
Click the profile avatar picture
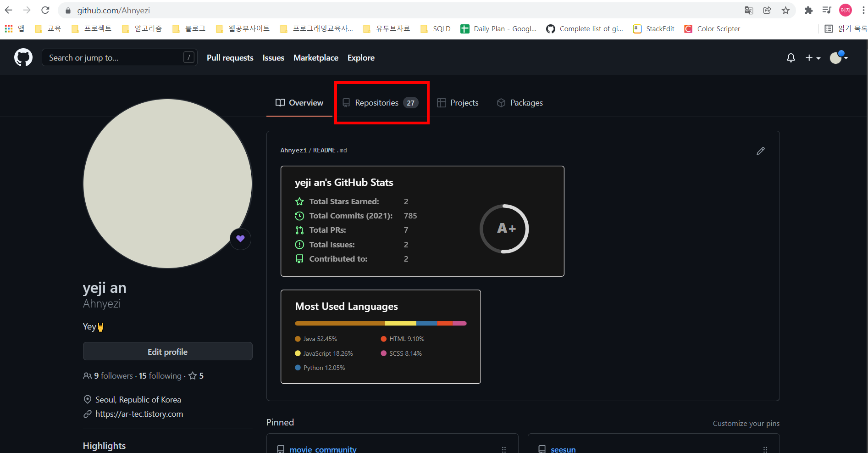point(168,184)
